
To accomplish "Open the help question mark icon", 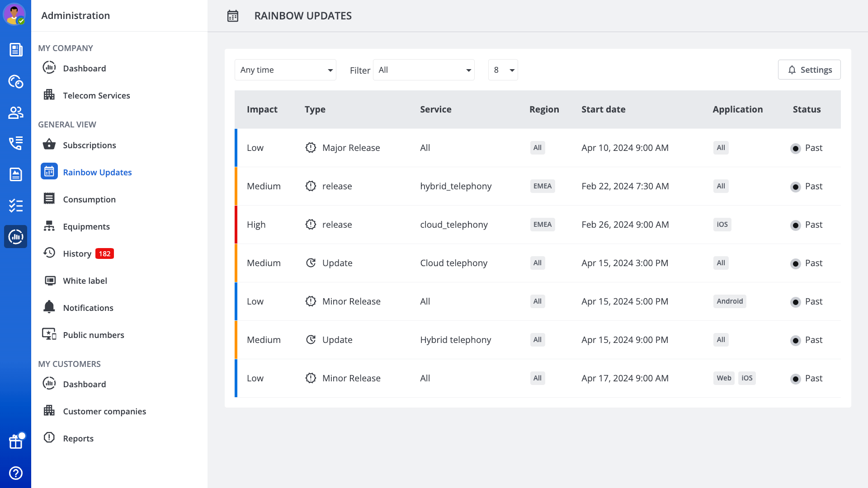I will (x=16, y=473).
